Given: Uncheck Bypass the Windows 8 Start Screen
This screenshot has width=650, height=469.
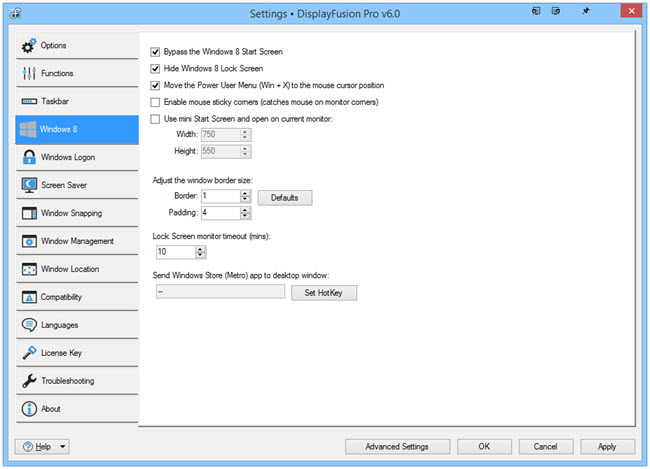Looking at the screenshot, I should [155, 52].
